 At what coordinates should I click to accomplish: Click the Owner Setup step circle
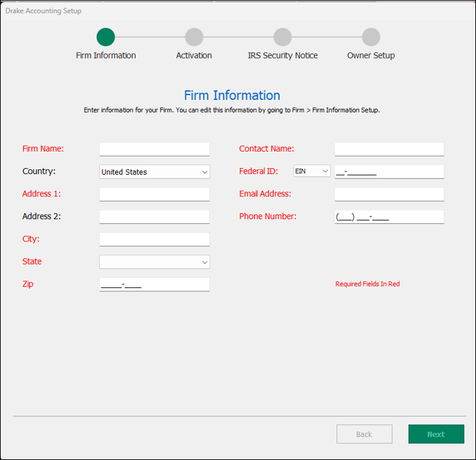[371, 37]
